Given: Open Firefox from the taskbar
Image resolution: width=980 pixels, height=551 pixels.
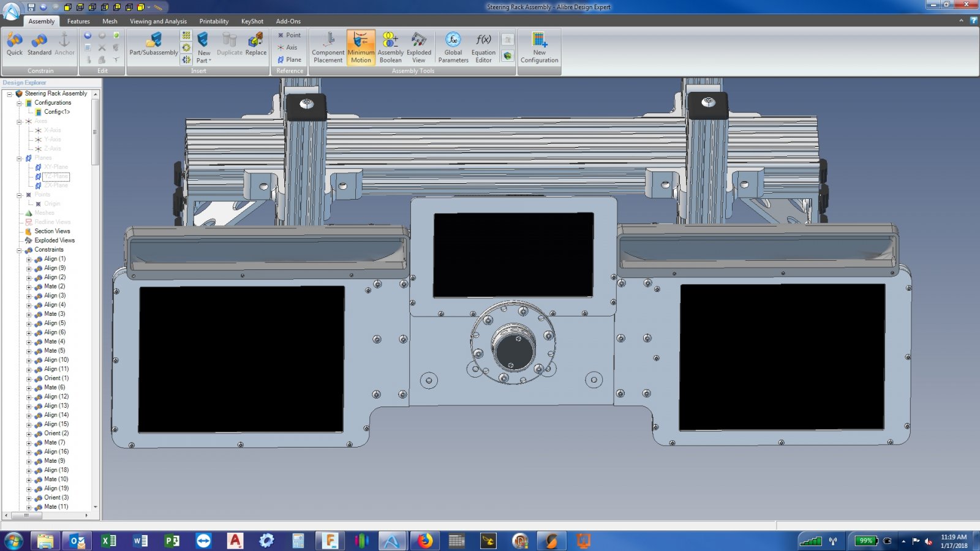Looking at the screenshot, I should tap(425, 541).
